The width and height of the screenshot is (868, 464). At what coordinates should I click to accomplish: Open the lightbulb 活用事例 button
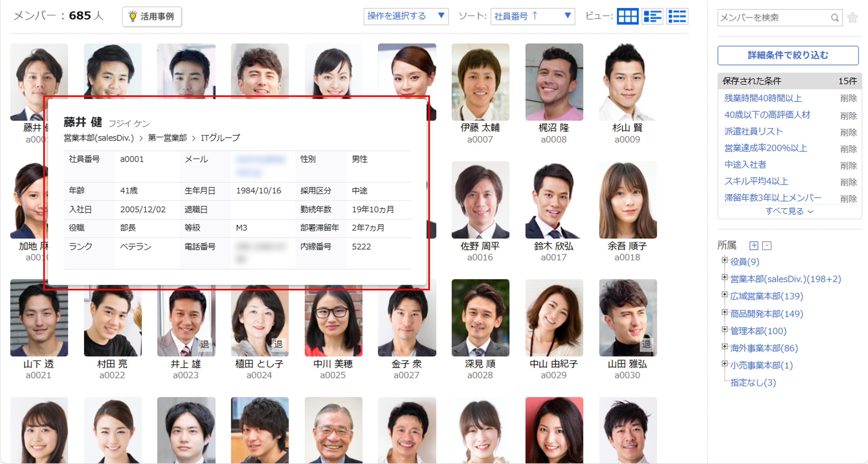click(152, 16)
